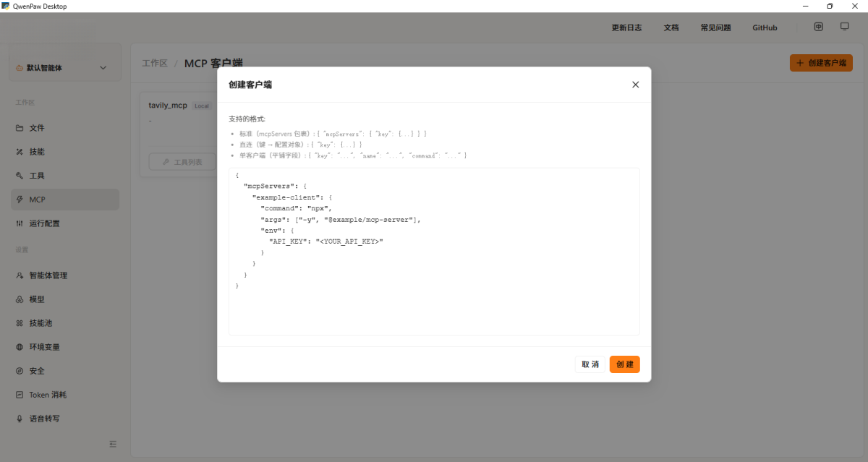The height and width of the screenshot is (462, 868).
Task: Click the "command": "npx" line
Action: point(296,208)
